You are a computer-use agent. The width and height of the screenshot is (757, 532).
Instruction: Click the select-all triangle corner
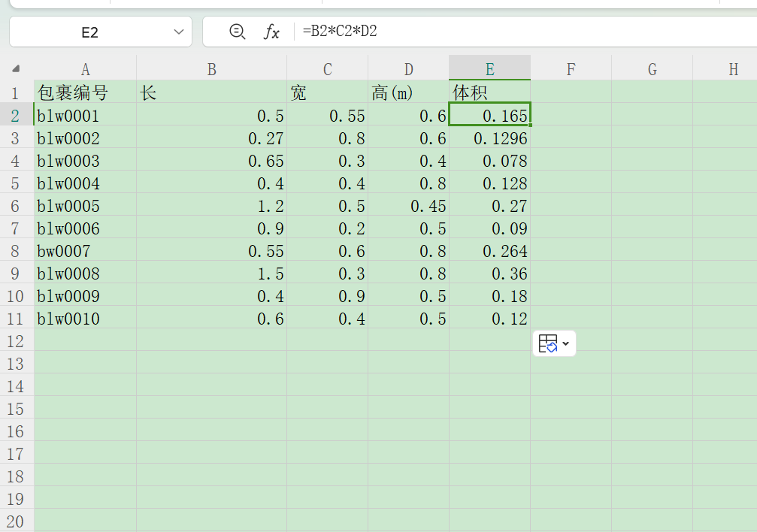(16, 68)
